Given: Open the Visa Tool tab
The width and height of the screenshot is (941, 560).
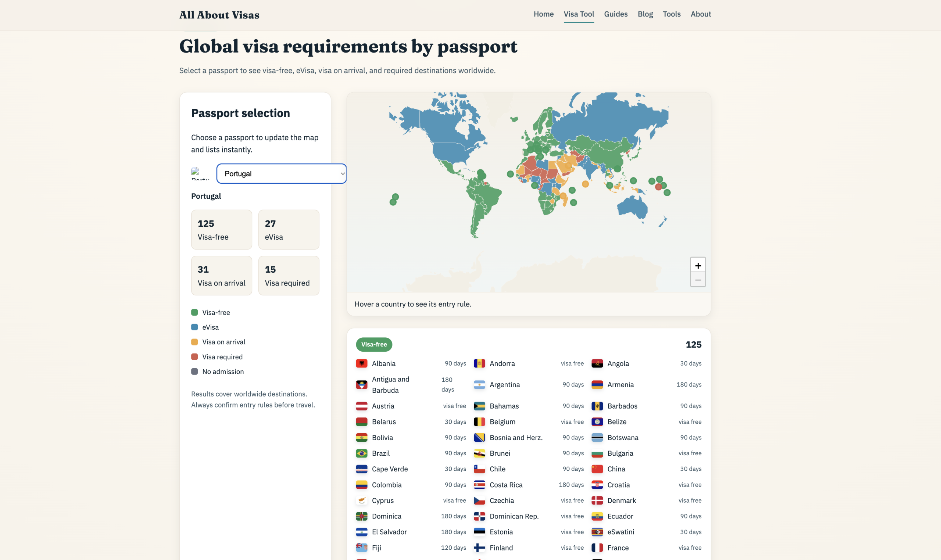Looking at the screenshot, I should coord(579,14).
